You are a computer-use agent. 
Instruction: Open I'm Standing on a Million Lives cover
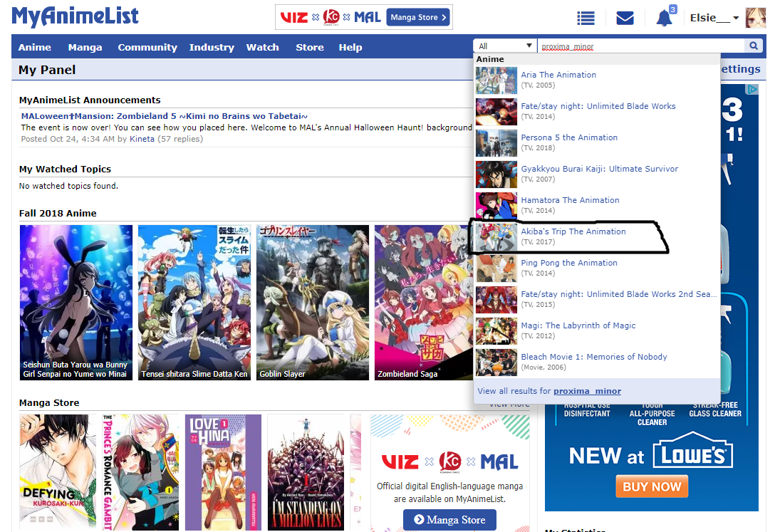[306, 472]
